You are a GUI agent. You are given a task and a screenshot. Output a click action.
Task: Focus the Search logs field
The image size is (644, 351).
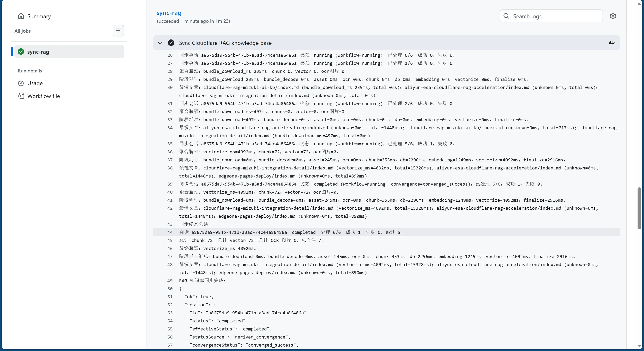tap(551, 16)
